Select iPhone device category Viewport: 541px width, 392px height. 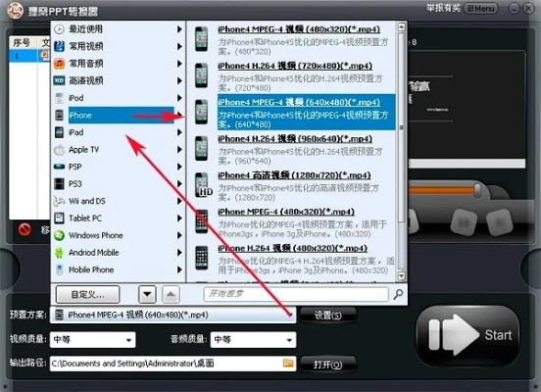(118, 116)
